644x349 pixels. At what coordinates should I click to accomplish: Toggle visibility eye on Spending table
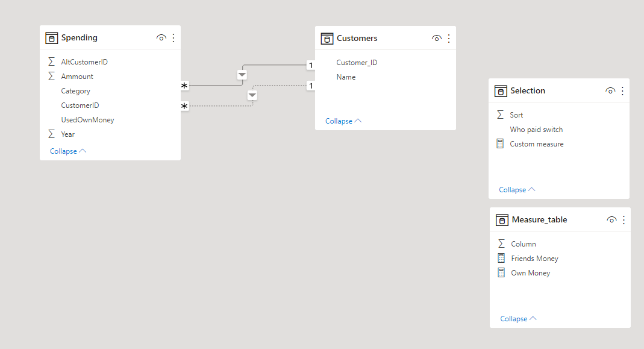point(161,38)
